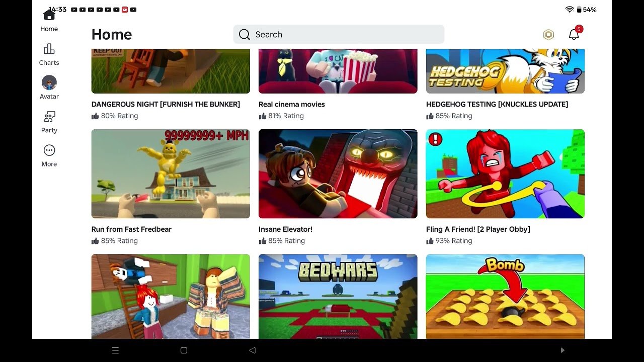The width and height of the screenshot is (644, 362).
Task: Tap the Android recent apps button
Action: coord(115,350)
